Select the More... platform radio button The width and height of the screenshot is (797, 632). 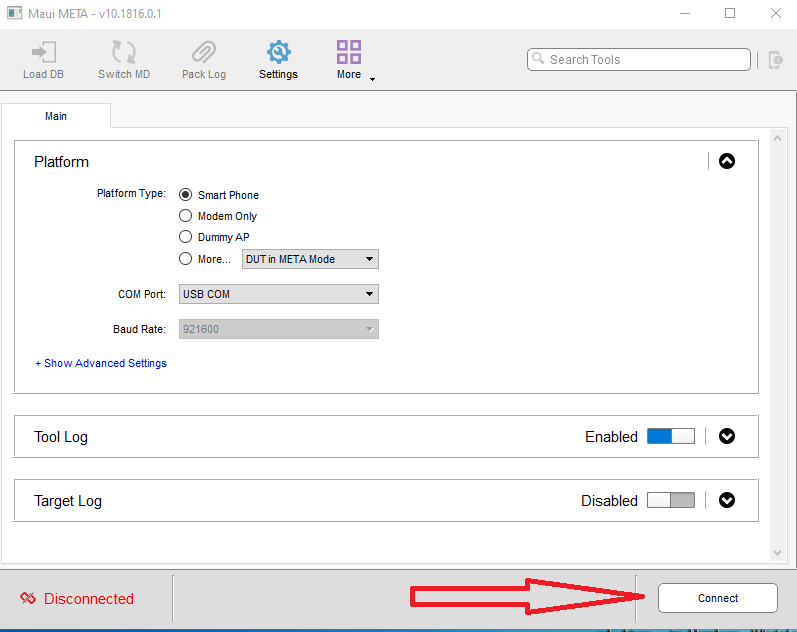click(185, 259)
